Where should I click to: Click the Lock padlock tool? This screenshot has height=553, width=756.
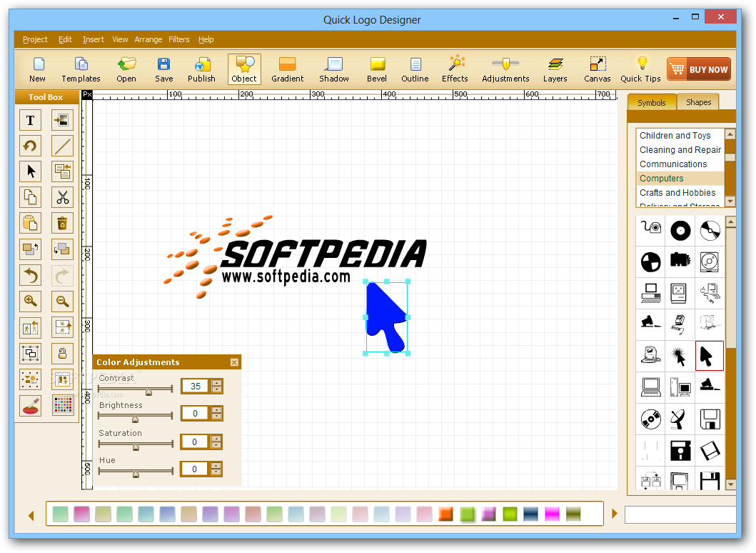tap(63, 353)
